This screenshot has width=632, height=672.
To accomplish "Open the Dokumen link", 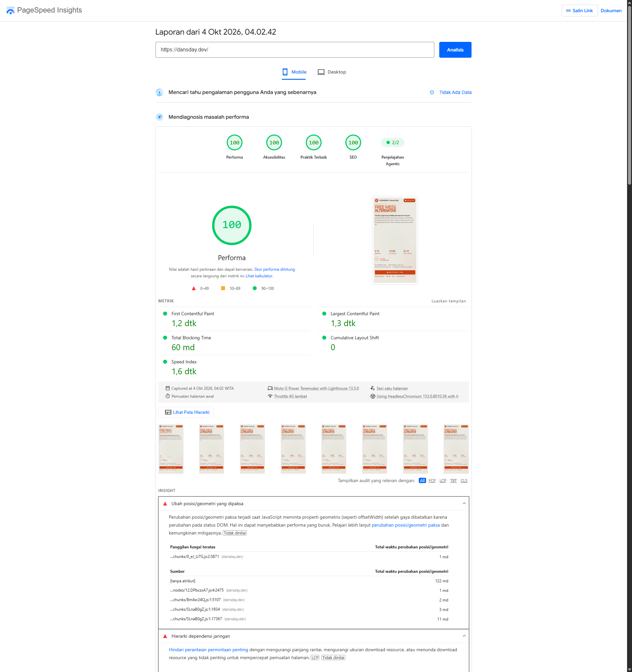I will (611, 11).
